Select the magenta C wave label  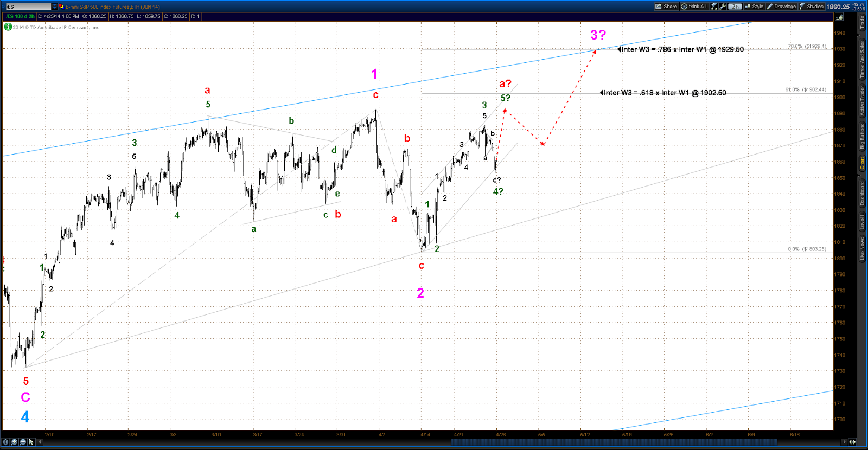point(25,397)
